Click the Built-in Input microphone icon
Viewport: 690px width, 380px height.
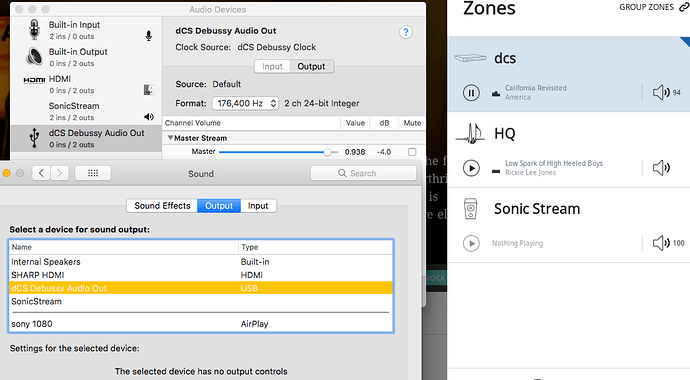click(x=34, y=30)
